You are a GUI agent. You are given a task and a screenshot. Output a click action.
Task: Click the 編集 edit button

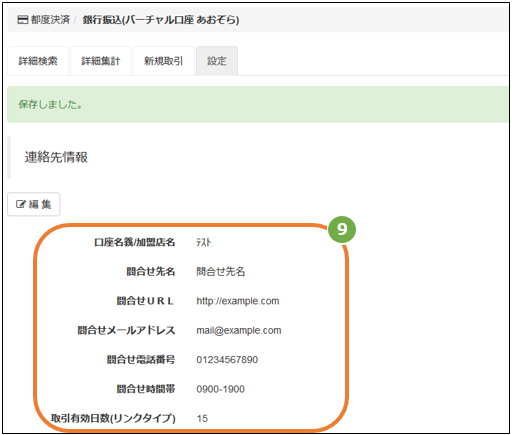pos(34,204)
